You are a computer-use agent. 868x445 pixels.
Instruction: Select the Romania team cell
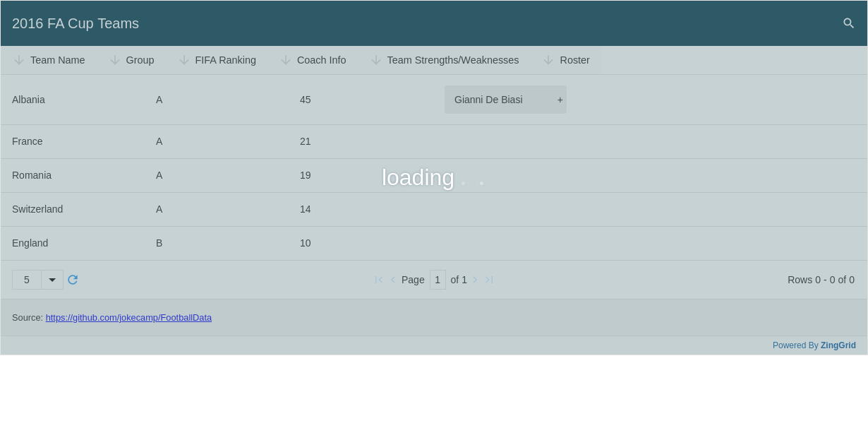[x=73, y=175]
